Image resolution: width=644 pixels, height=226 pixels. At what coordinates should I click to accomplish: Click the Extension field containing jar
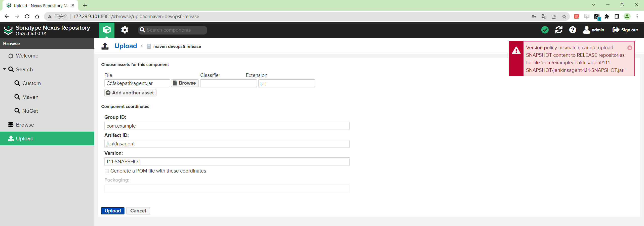[287, 83]
